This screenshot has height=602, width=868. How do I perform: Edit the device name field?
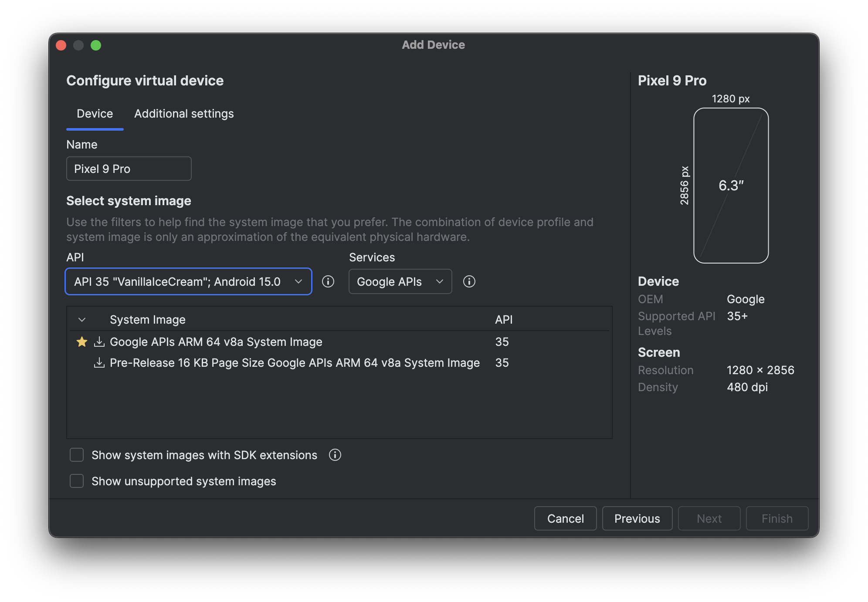[129, 169]
